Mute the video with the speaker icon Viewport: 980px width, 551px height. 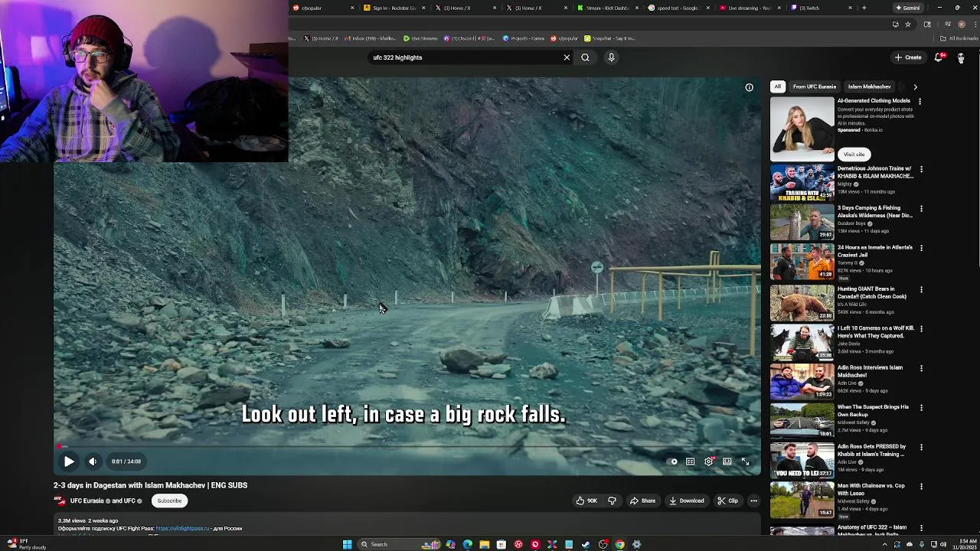click(x=93, y=461)
